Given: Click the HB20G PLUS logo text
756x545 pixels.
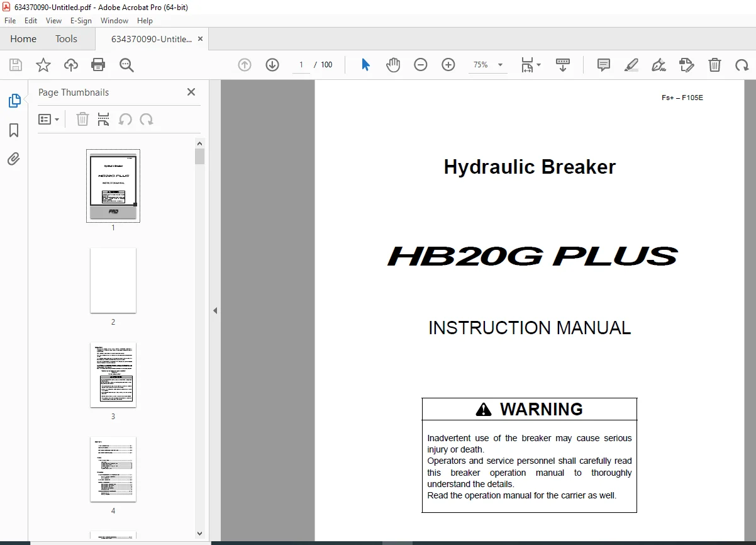Looking at the screenshot, I should [x=532, y=256].
